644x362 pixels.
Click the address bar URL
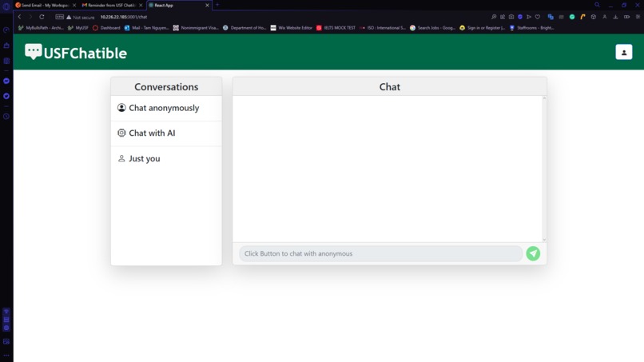point(124,17)
